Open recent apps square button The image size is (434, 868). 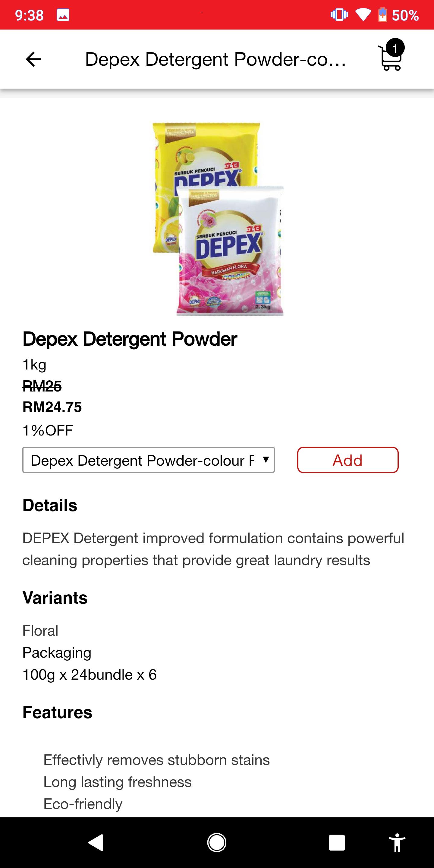pyautogui.click(x=337, y=843)
